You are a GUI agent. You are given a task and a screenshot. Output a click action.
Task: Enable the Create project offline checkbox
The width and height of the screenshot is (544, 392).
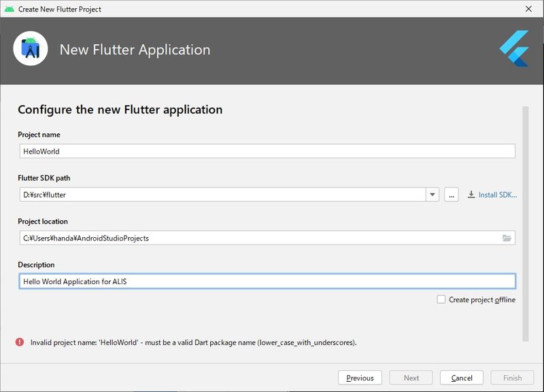441,300
